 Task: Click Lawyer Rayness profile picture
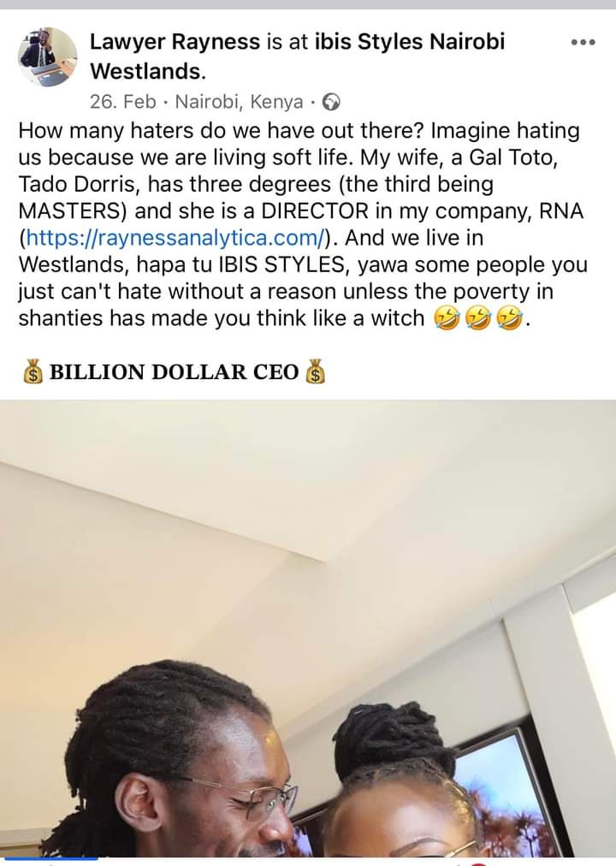(x=48, y=56)
